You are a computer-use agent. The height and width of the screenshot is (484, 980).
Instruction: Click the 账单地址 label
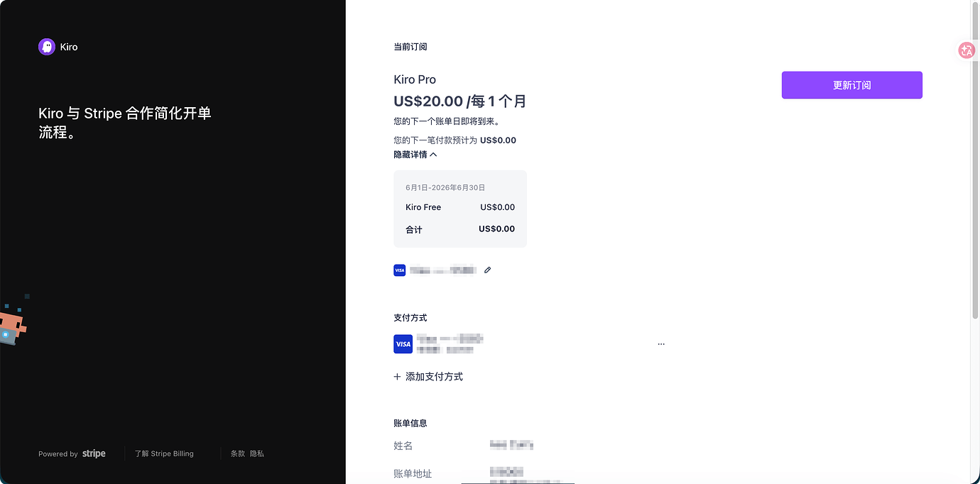[413, 474]
